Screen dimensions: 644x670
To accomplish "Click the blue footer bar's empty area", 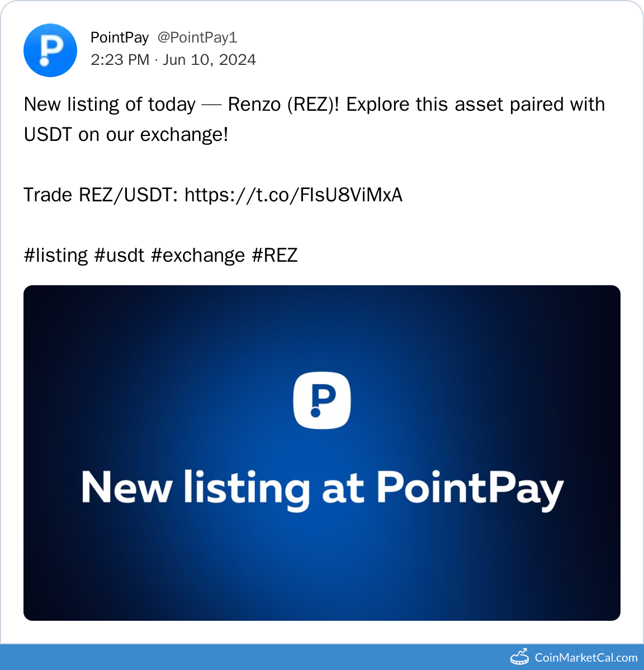I will [224, 657].
